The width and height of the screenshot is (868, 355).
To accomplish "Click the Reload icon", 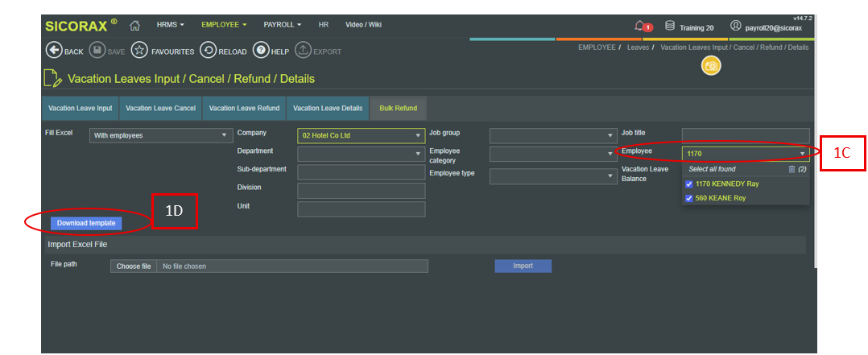I will pos(208,51).
